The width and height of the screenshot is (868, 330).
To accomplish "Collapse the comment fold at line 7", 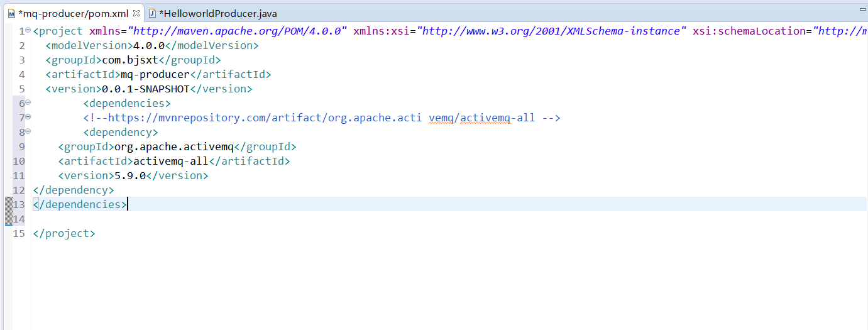I will 28,117.
